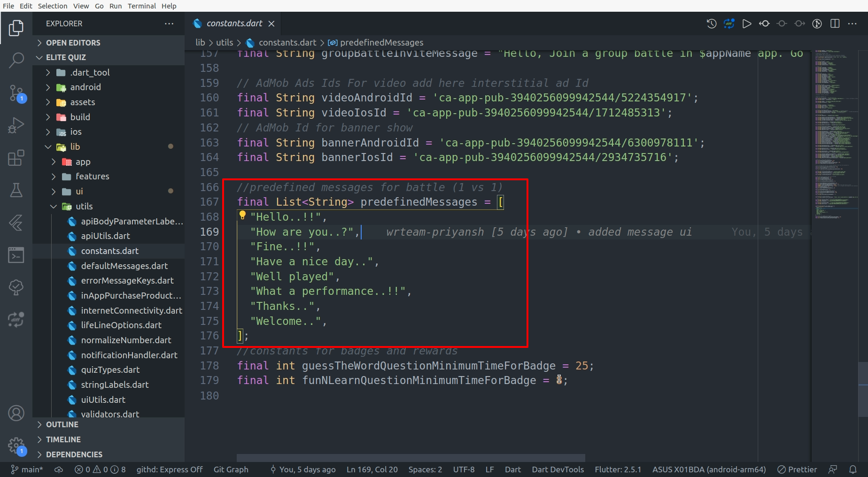Click the horizontal editor scrollbar

coord(411,457)
